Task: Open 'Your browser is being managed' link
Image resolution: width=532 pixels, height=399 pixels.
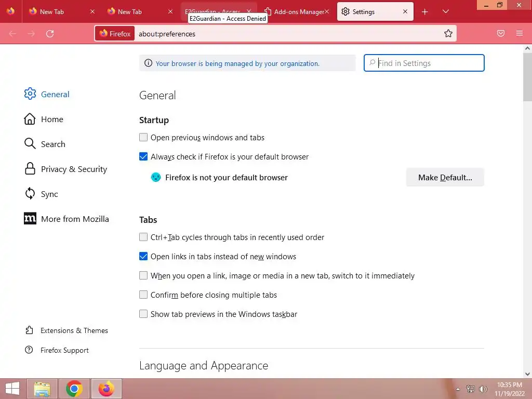Action: (237, 63)
